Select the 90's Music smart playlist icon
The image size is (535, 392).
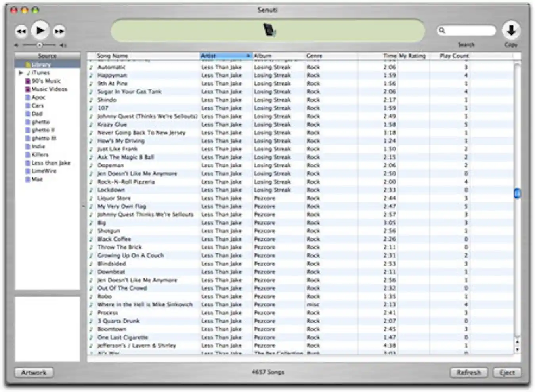27,80
